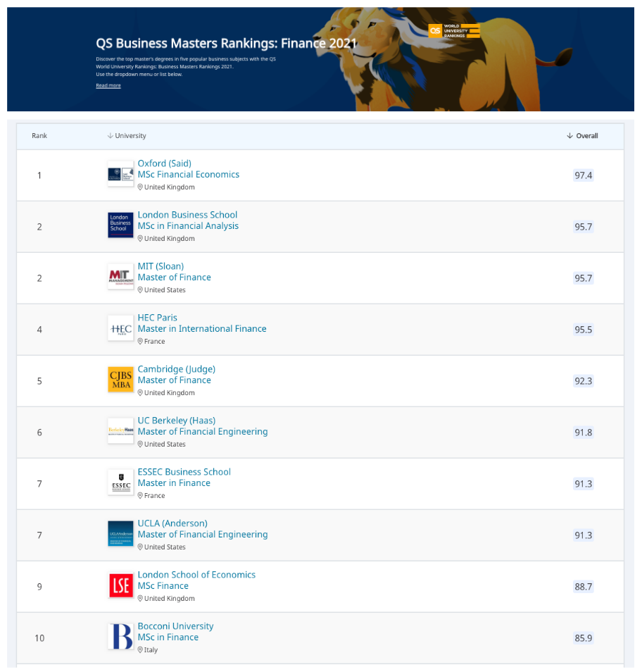This screenshot has width=642, height=672.
Task: Click the Italy location label
Action: coord(148,649)
